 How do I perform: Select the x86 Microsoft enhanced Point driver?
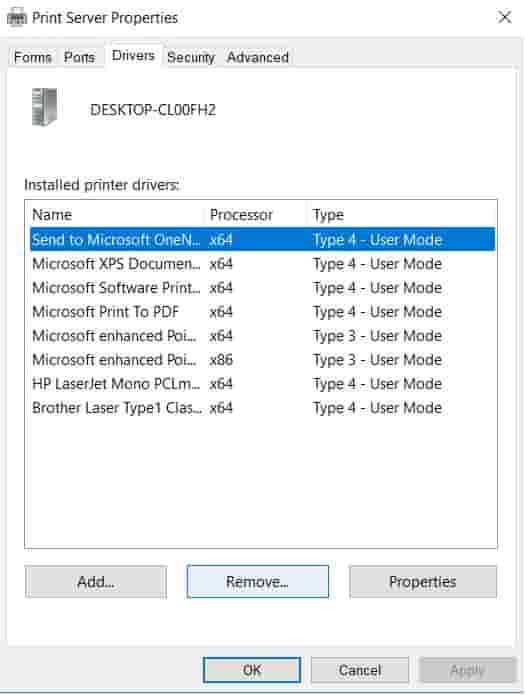(262, 359)
